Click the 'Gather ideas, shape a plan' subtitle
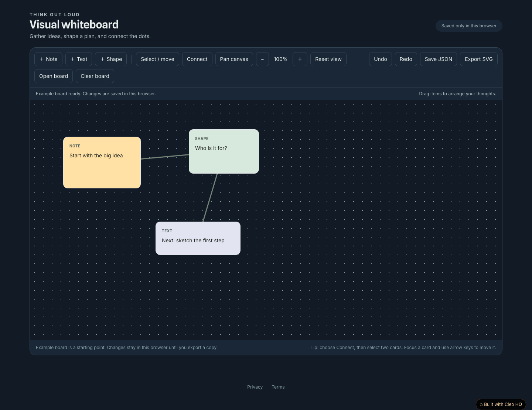 (x=90, y=36)
